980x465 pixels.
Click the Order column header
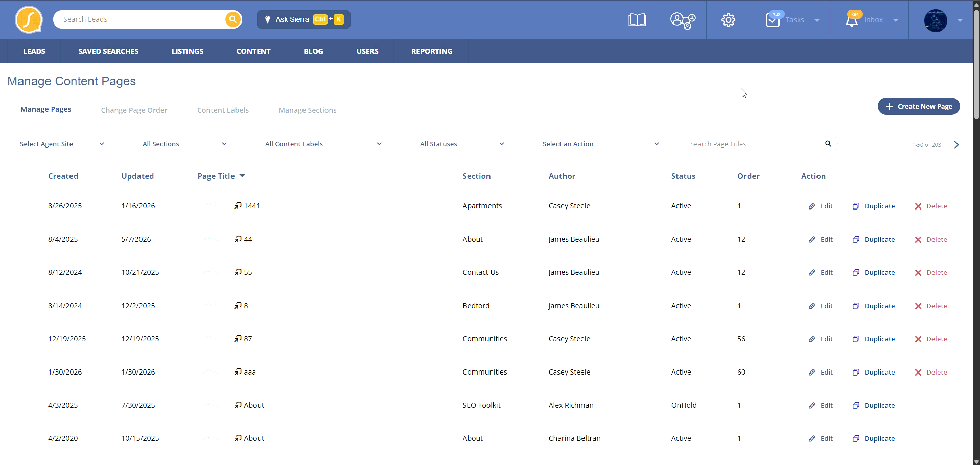point(749,176)
